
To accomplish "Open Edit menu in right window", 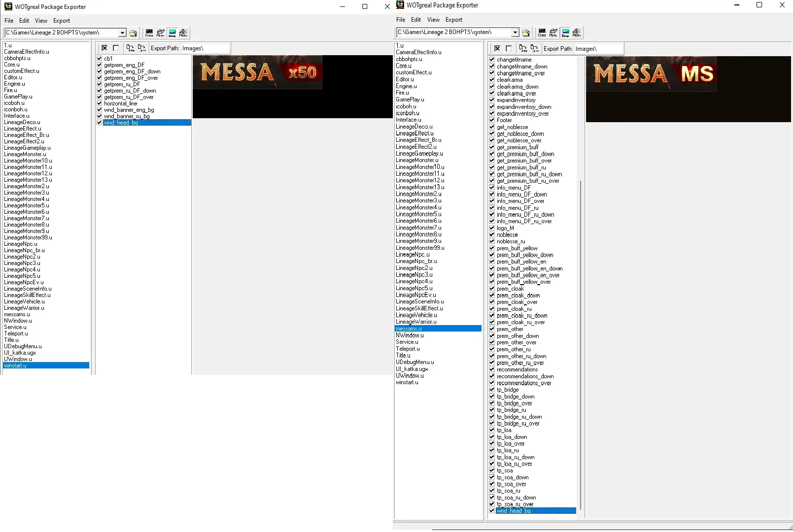I will click(416, 20).
